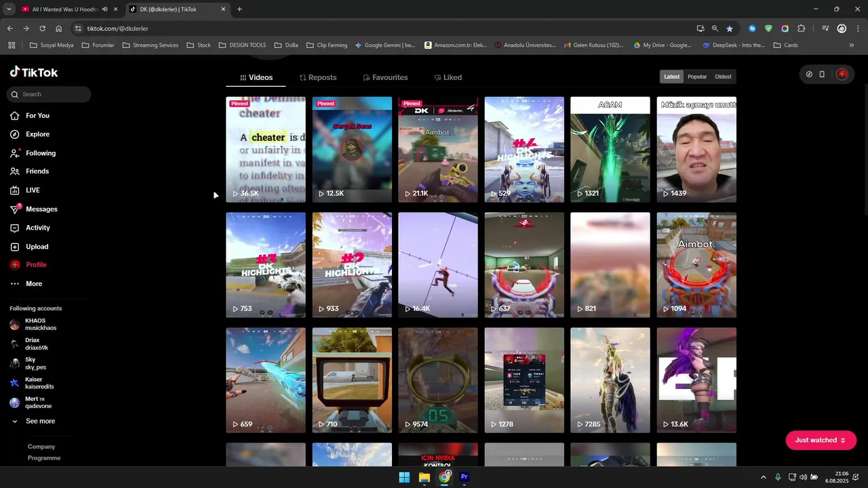
Task: Sort videos by Oldest
Action: (x=723, y=77)
